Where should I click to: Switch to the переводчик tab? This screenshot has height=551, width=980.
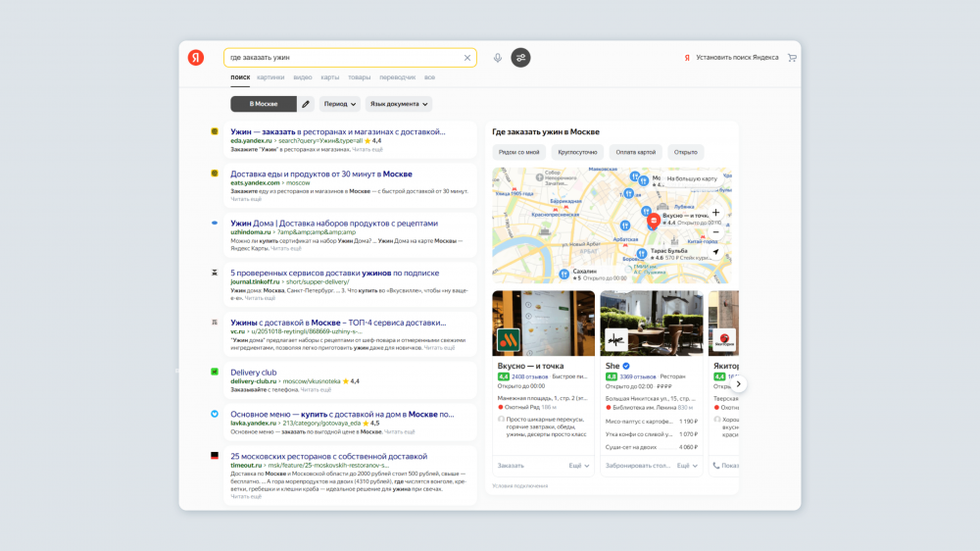[x=398, y=77]
